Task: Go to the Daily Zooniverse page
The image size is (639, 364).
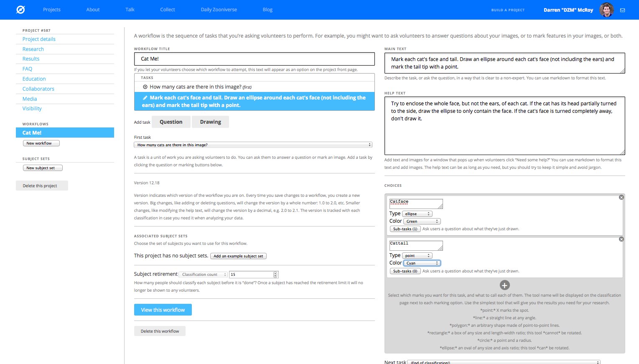Action: pos(219,10)
